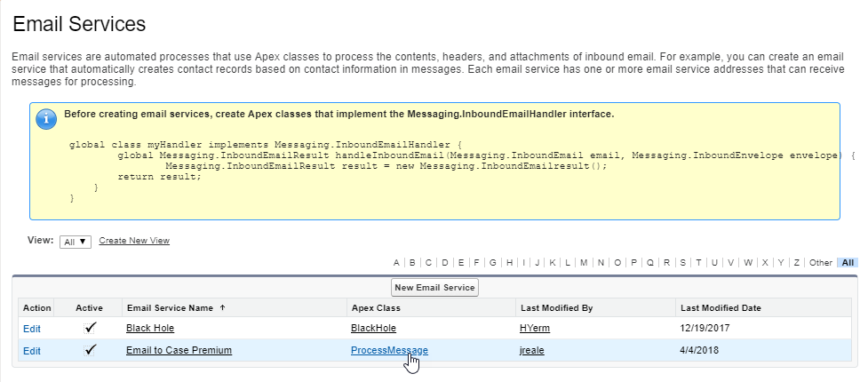Filter list by letter I
The image size is (868, 382).
[523, 263]
